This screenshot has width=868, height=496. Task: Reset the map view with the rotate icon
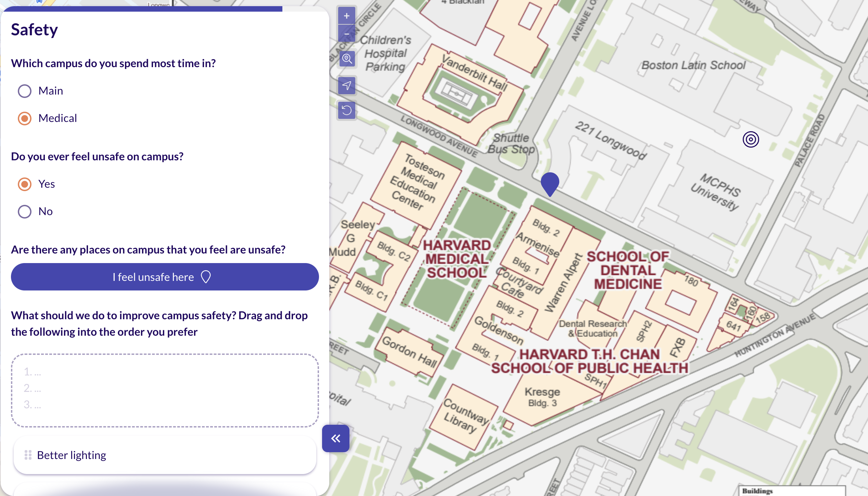[x=347, y=110]
